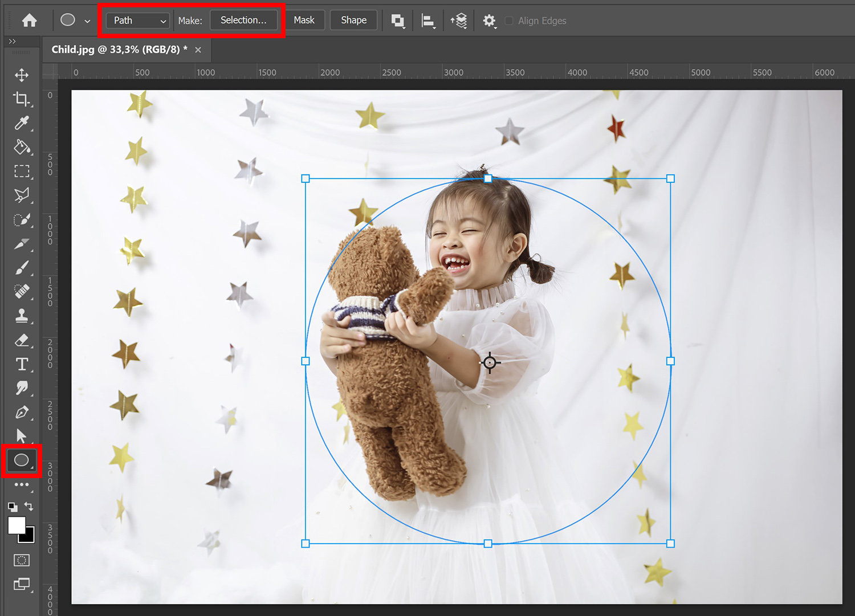855x616 pixels.
Task: Swap the foreground and background colors
Action: click(28, 507)
